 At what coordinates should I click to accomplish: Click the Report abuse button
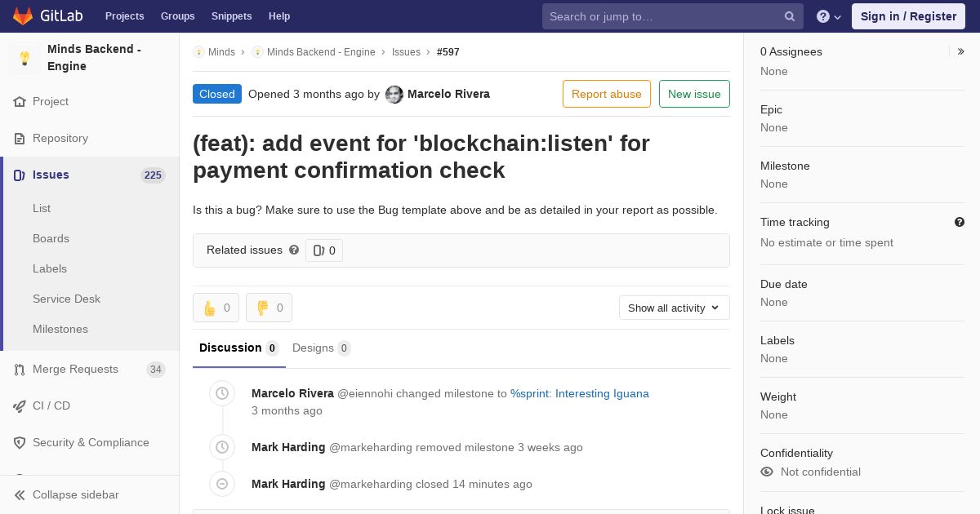point(607,94)
